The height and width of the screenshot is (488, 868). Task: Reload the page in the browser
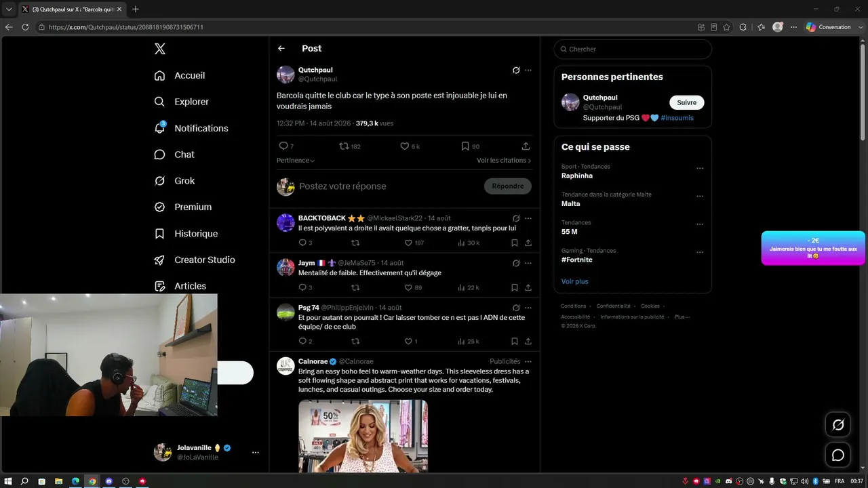pos(25,27)
